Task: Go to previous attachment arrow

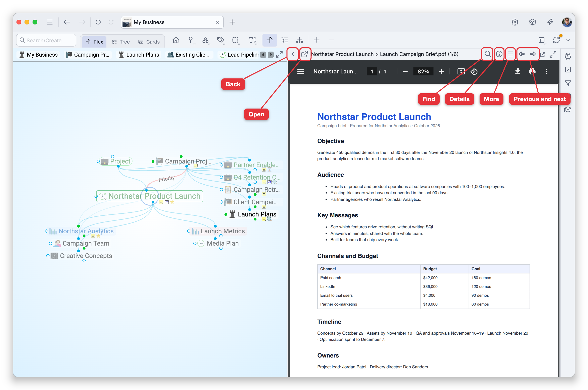Action: tap(522, 54)
